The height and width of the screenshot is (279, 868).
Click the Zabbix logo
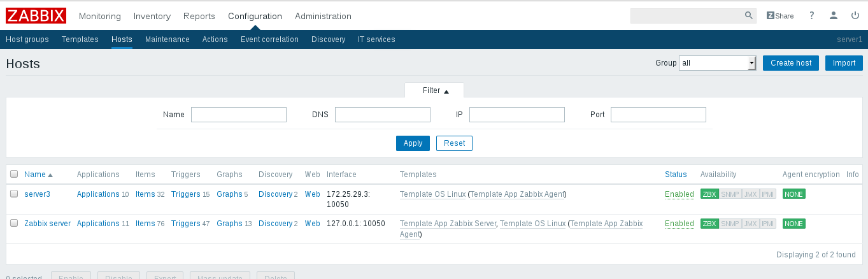[x=36, y=15]
